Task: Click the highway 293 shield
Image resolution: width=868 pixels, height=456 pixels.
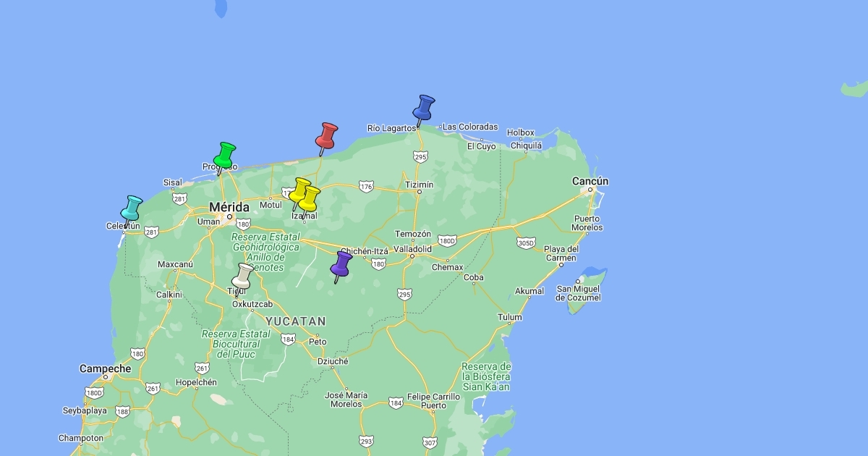Action: tap(367, 440)
